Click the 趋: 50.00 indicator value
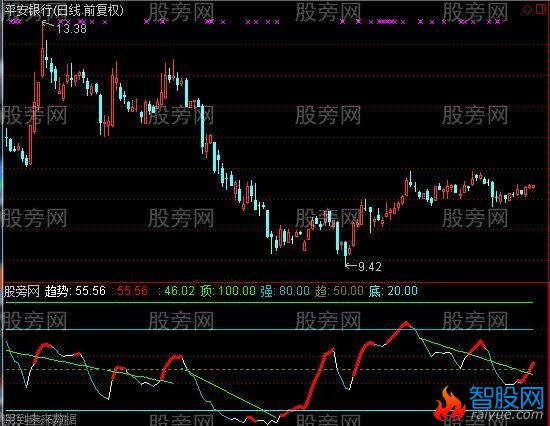 pos(339,291)
